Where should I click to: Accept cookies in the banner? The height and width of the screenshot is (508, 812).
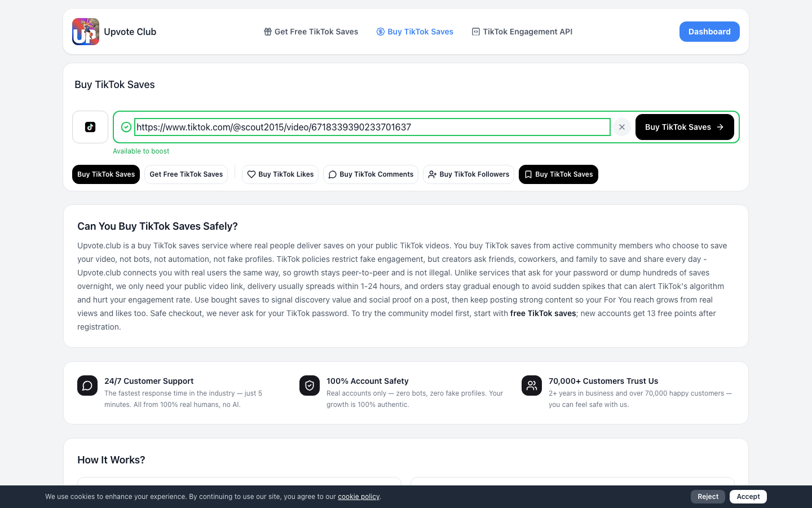(x=748, y=497)
